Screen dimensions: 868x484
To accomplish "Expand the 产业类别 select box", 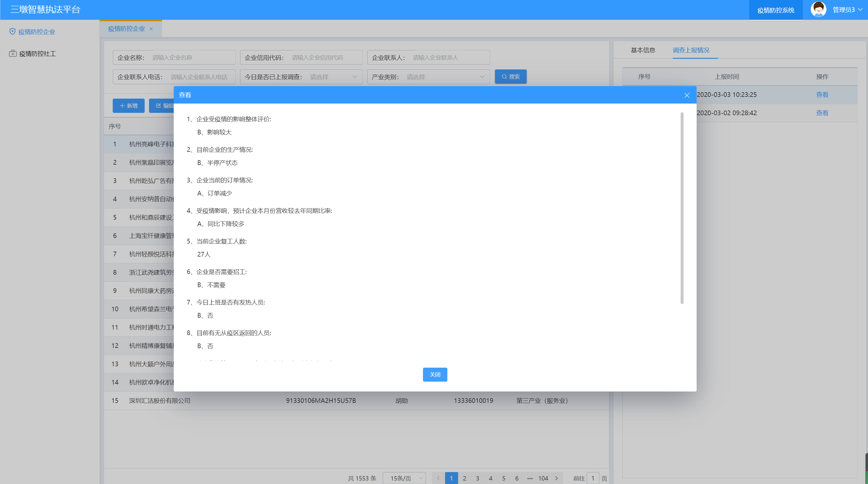I will point(445,77).
